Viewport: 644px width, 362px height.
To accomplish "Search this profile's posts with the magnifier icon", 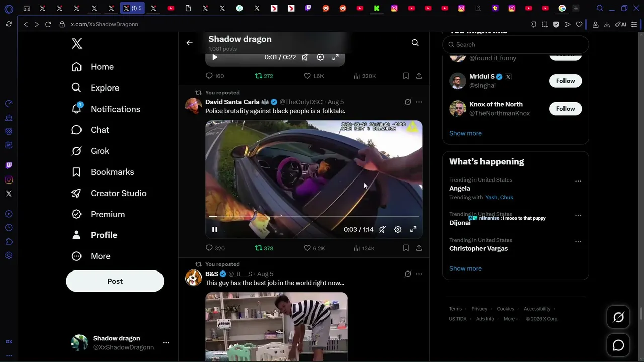I will [415, 43].
